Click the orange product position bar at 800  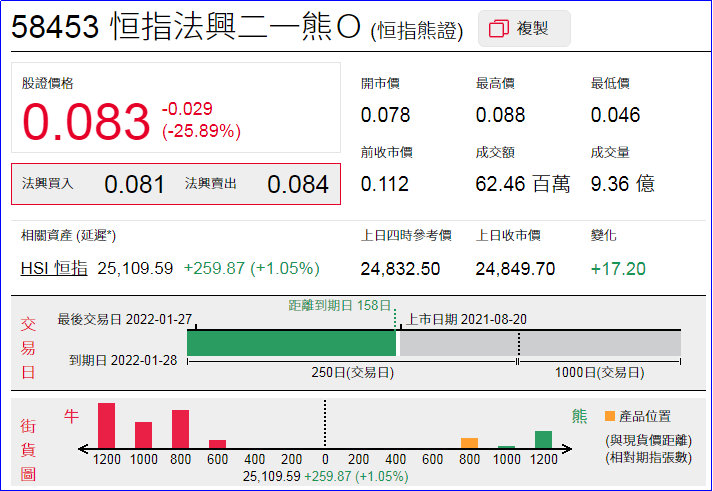pos(469,443)
